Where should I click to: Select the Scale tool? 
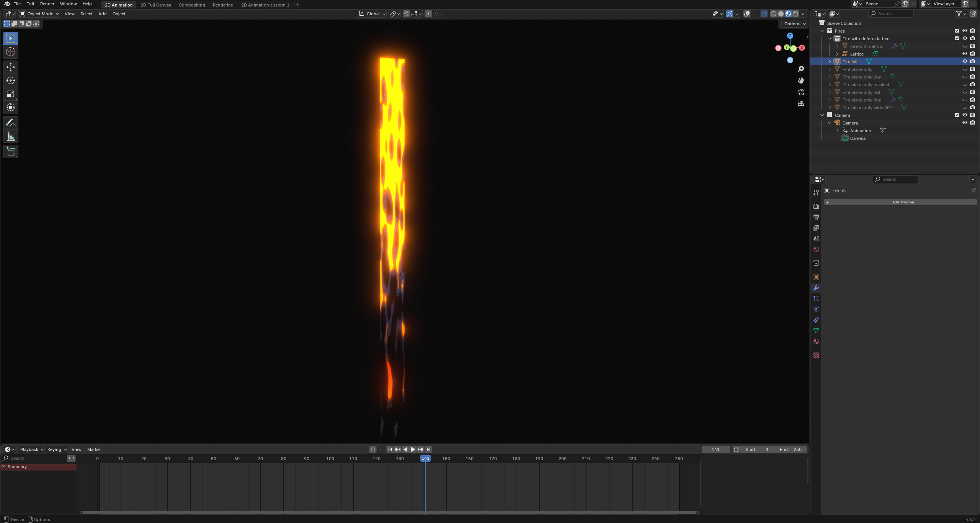pyautogui.click(x=11, y=94)
